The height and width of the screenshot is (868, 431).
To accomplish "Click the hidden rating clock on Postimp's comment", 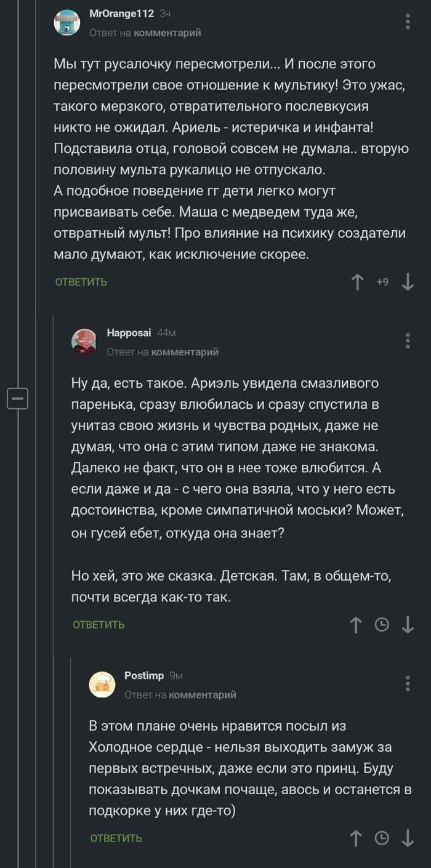I will coord(382,838).
